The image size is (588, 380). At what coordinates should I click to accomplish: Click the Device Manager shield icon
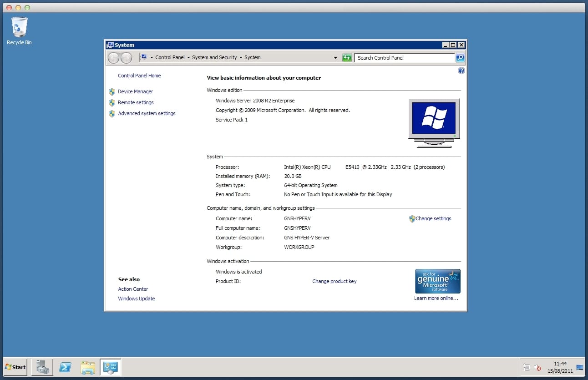[x=112, y=91]
